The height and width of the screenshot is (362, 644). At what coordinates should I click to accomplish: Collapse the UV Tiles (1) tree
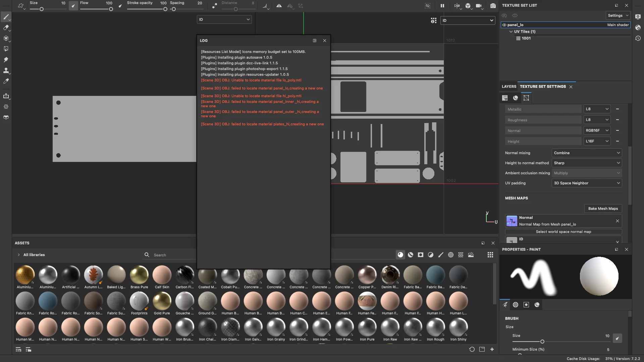tap(511, 32)
